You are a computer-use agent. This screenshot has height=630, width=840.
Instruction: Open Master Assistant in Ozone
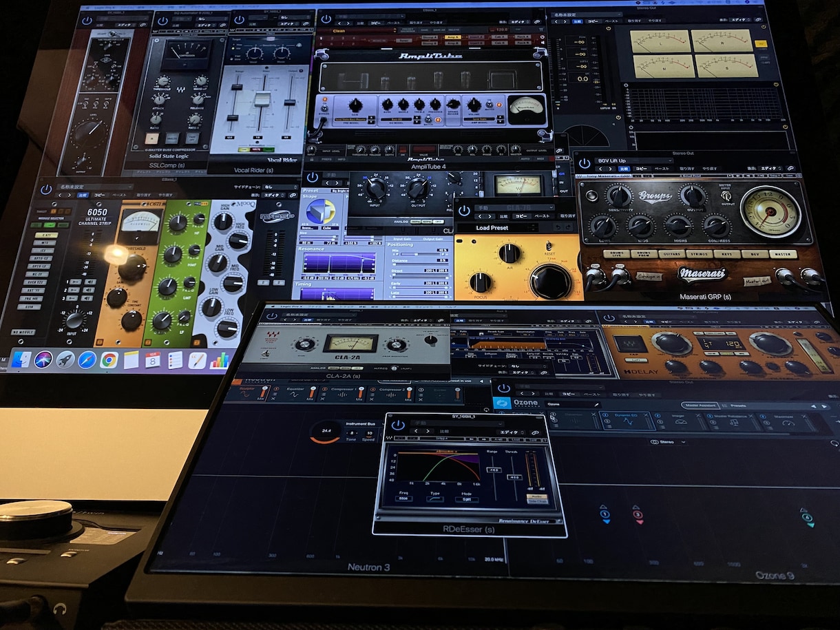coord(700,406)
